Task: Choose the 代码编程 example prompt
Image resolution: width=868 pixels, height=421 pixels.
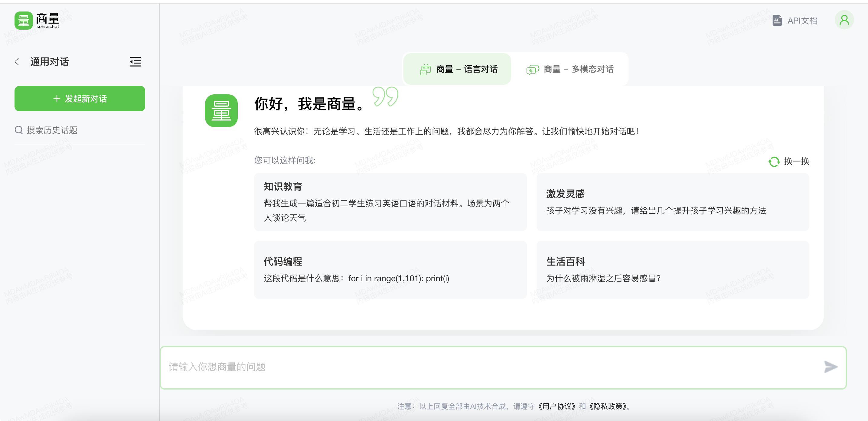Action: 390,270
